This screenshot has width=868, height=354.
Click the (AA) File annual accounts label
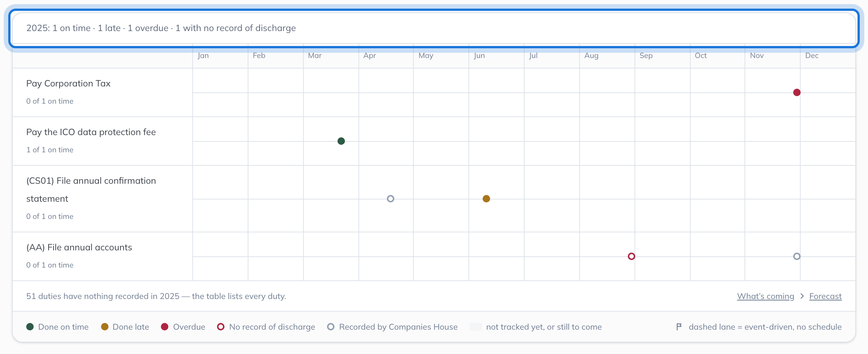pos(79,247)
